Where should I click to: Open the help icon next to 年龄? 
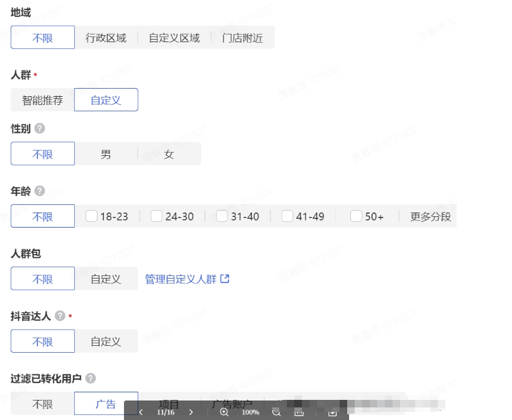pyautogui.click(x=40, y=191)
